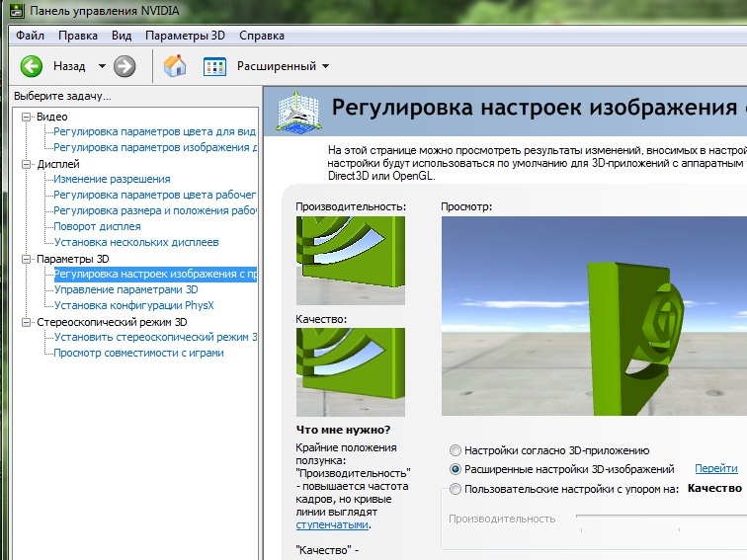Open the Файл menu
Viewport: 747px width, 560px height.
tap(30, 36)
